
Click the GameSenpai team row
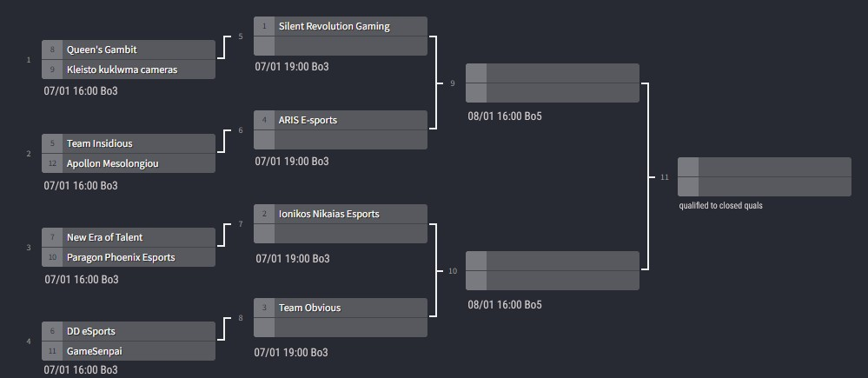pos(129,351)
